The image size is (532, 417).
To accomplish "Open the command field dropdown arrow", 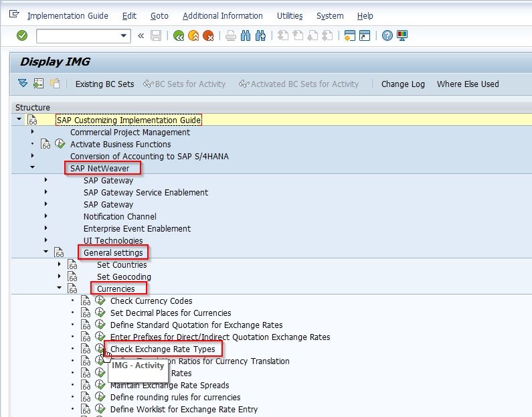I will tap(124, 35).
